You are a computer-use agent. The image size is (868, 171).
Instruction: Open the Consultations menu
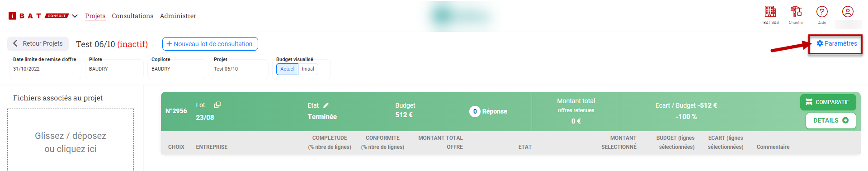pyautogui.click(x=132, y=16)
